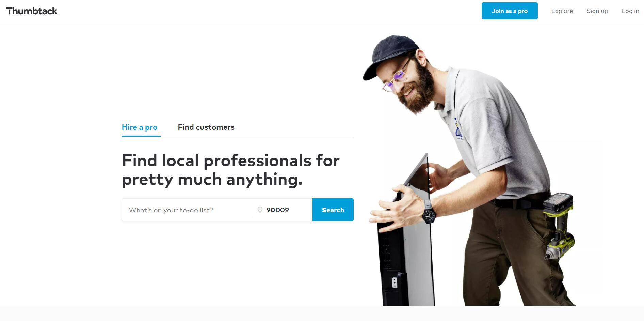Switch to the Find customers tab

[206, 127]
